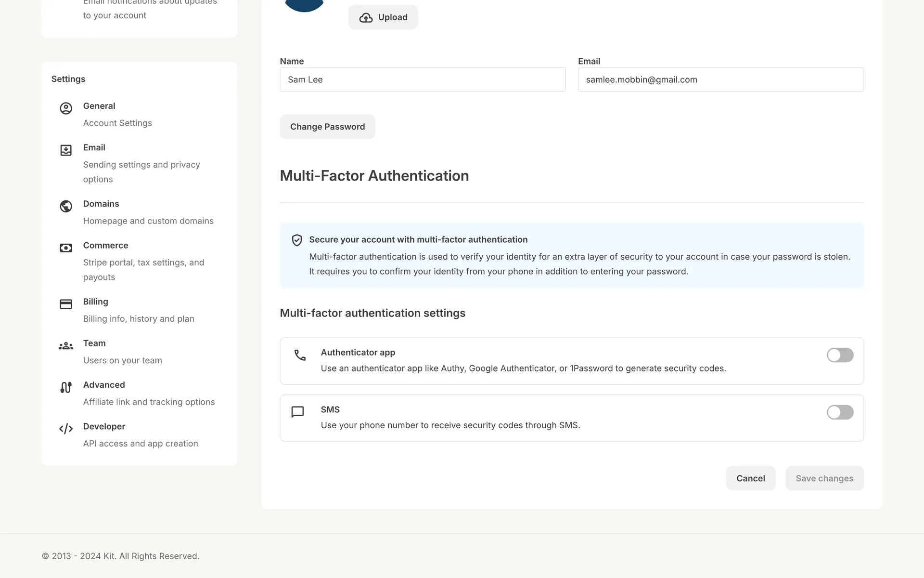
Task: Click the Billing credit card icon
Action: [66, 304]
